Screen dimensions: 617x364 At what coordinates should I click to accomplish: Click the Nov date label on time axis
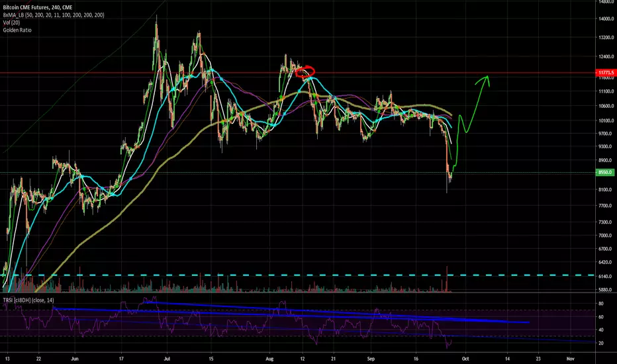click(x=571, y=359)
